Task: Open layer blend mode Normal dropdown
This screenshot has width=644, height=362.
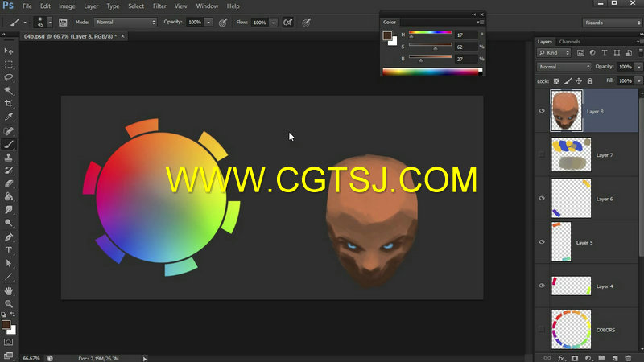Action: pos(564,67)
